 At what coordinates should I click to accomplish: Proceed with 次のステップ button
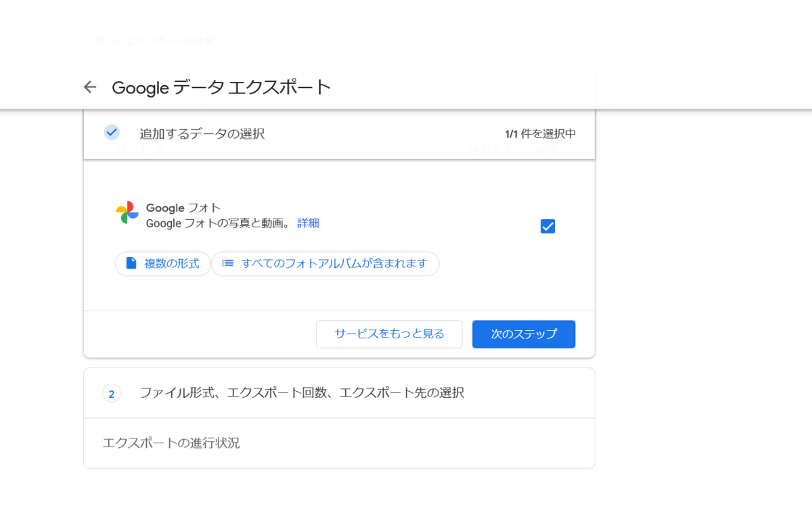[524, 334]
